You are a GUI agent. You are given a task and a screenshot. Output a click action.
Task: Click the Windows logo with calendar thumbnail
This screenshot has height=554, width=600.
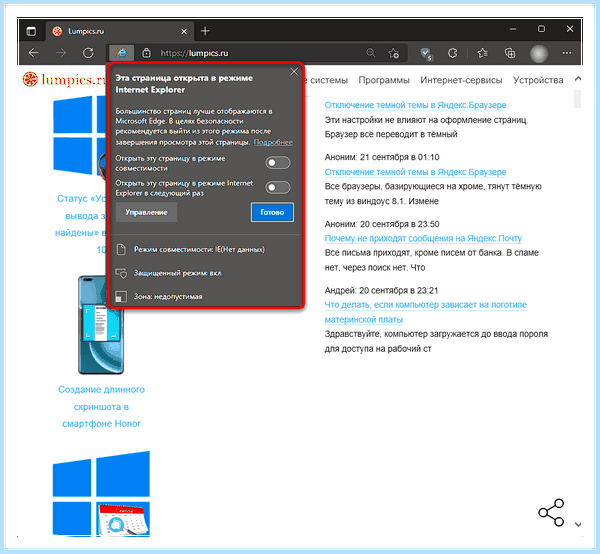coord(101,494)
